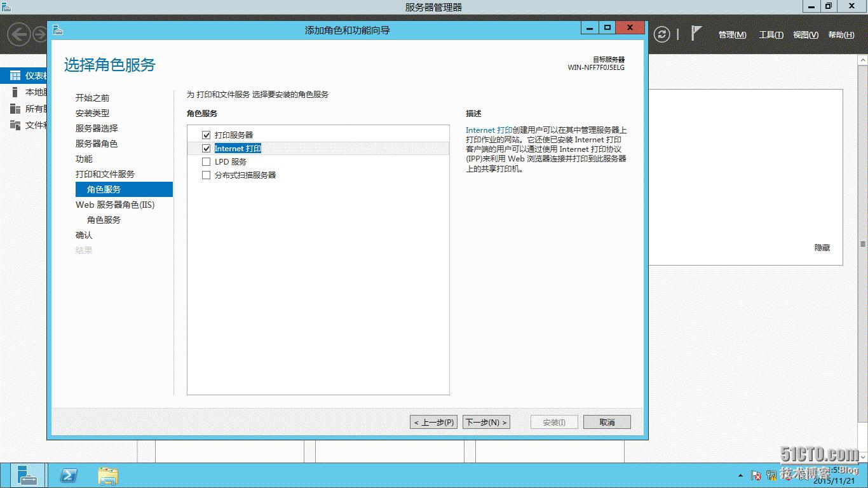868x488 pixels.
Task: Click 隐藏 to hide the welcome pane
Action: tap(823, 248)
